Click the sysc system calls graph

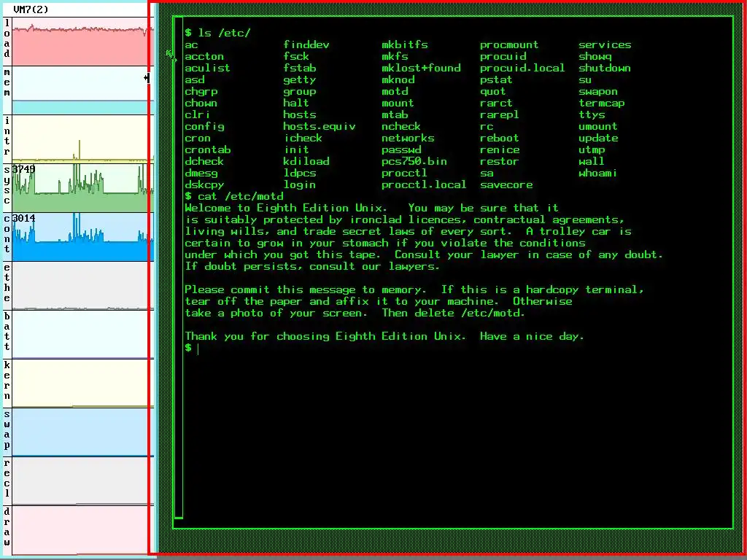click(x=82, y=187)
